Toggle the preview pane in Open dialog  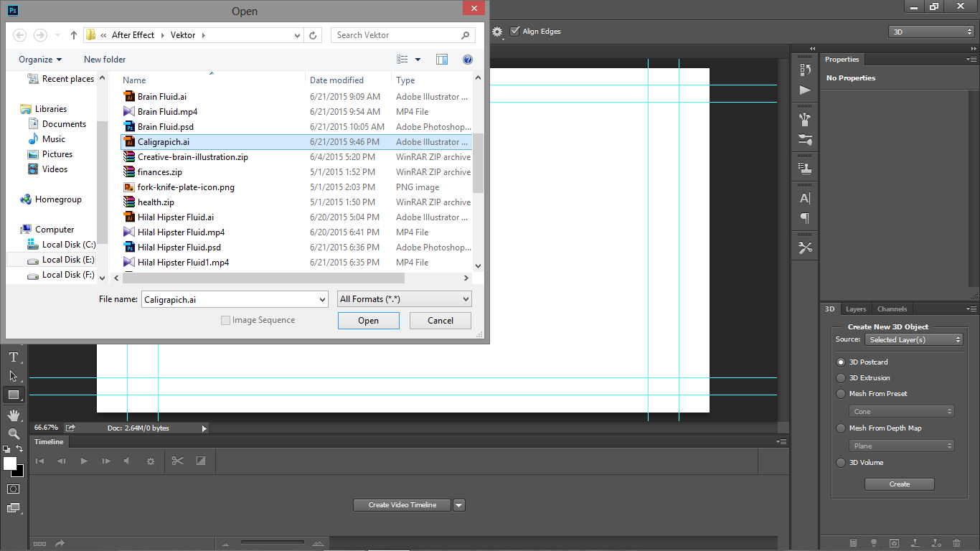point(442,60)
